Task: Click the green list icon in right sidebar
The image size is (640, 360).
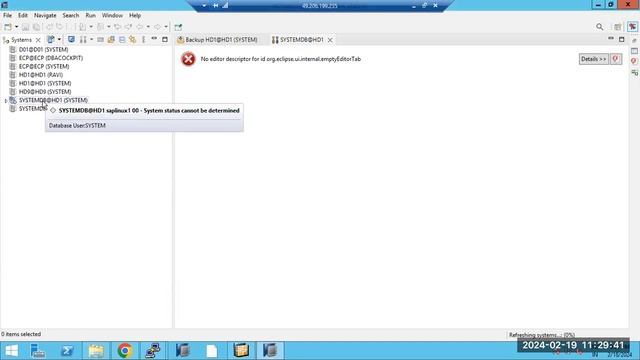Action: [x=634, y=73]
